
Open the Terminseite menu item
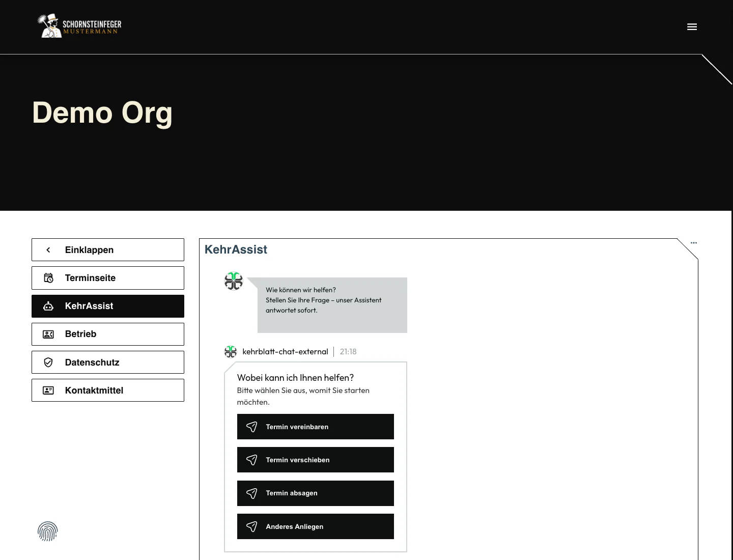108,278
